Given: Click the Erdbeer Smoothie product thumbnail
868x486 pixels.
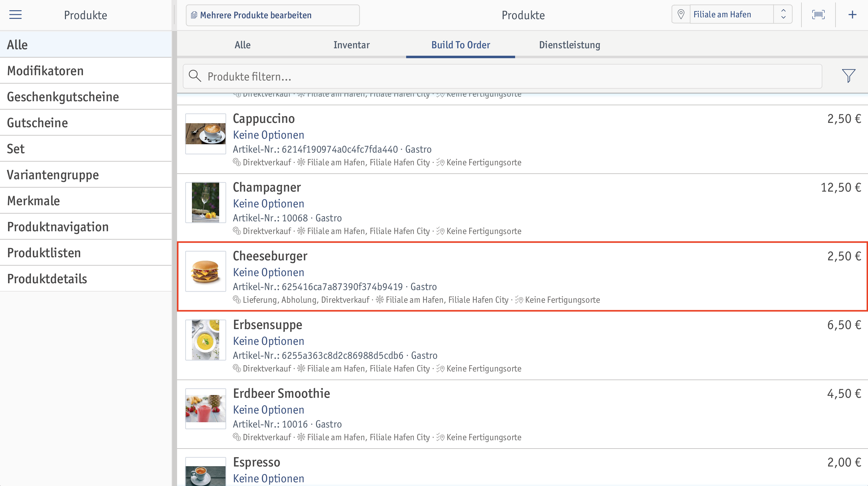Looking at the screenshot, I should (x=206, y=409).
